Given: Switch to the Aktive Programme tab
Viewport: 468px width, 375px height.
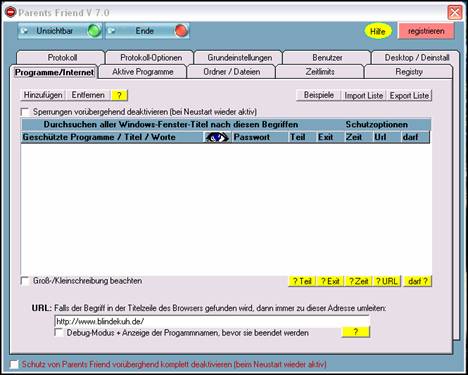Looking at the screenshot, I should coord(143,72).
